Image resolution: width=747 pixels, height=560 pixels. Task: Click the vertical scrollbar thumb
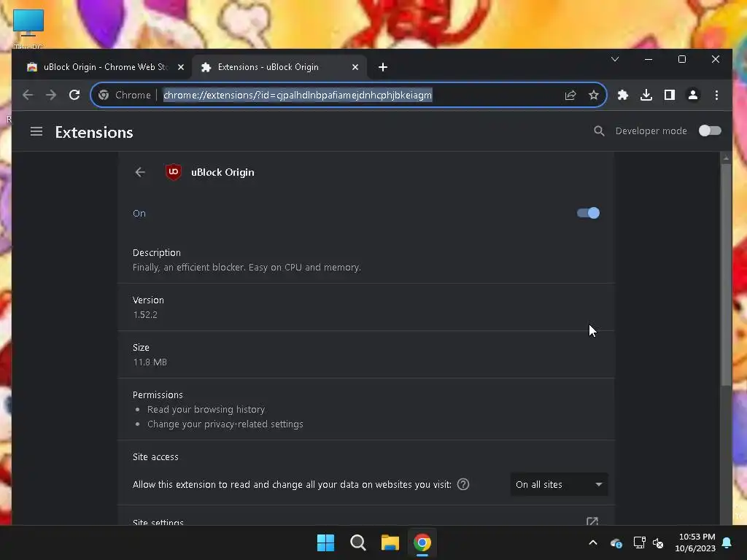[726, 274]
